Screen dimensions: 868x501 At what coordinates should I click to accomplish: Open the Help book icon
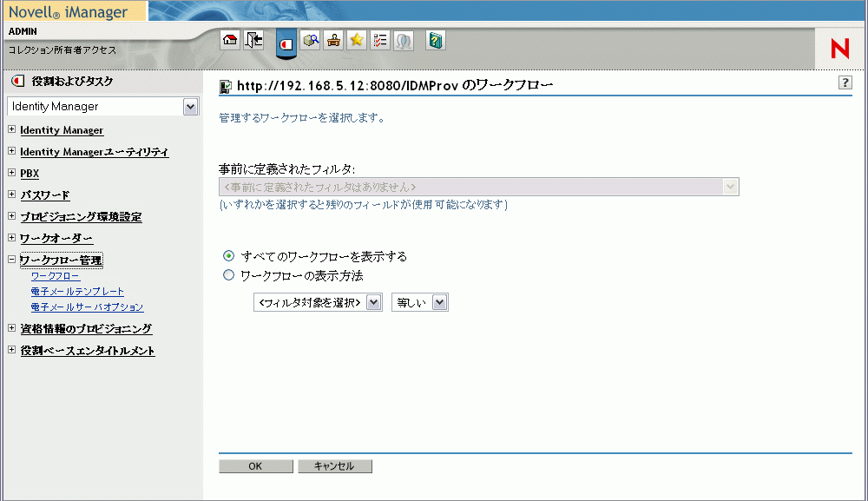pyautogui.click(x=436, y=41)
